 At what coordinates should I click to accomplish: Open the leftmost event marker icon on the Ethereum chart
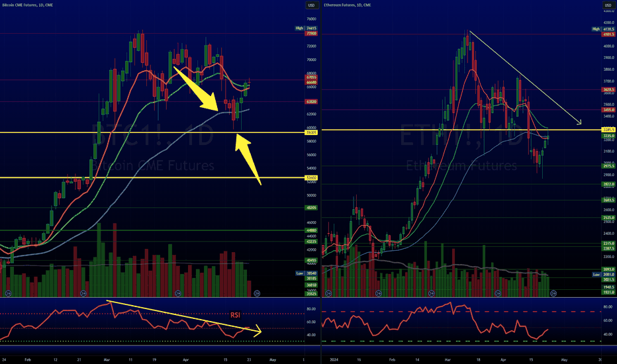tap(328, 293)
